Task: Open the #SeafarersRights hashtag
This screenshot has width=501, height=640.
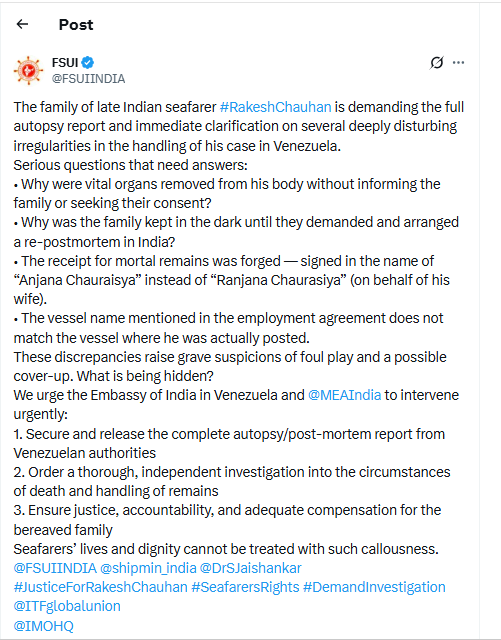Action: (x=245, y=587)
